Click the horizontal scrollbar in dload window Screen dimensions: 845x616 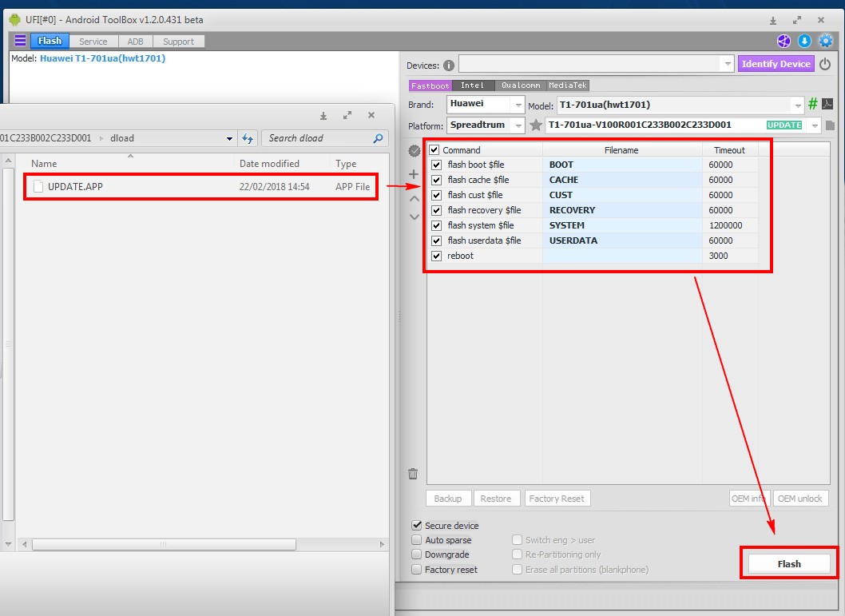163,544
